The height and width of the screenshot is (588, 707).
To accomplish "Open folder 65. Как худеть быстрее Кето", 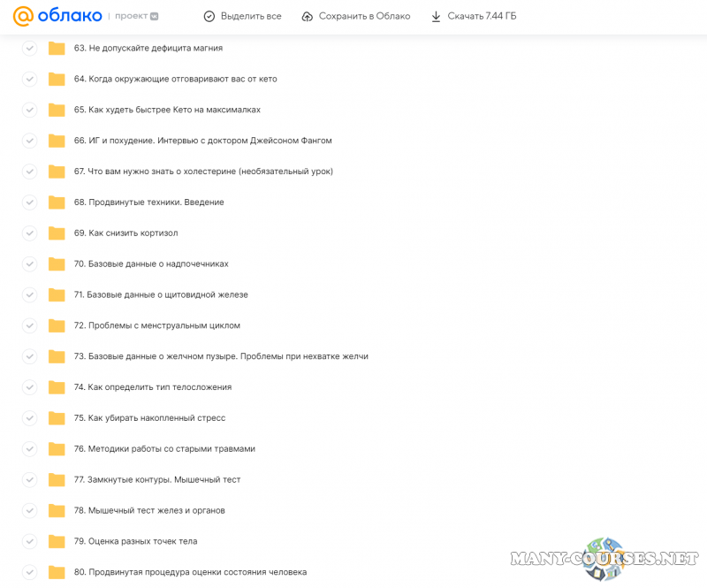I will (166, 110).
